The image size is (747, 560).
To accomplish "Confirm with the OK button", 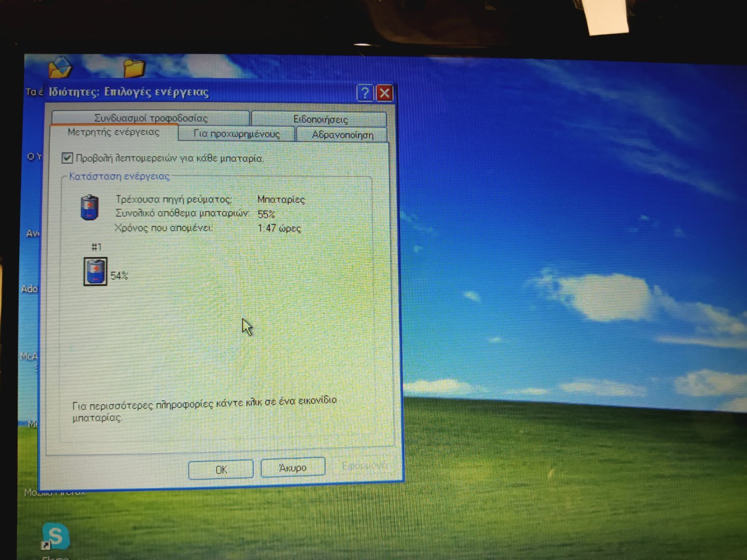I will click(221, 470).
